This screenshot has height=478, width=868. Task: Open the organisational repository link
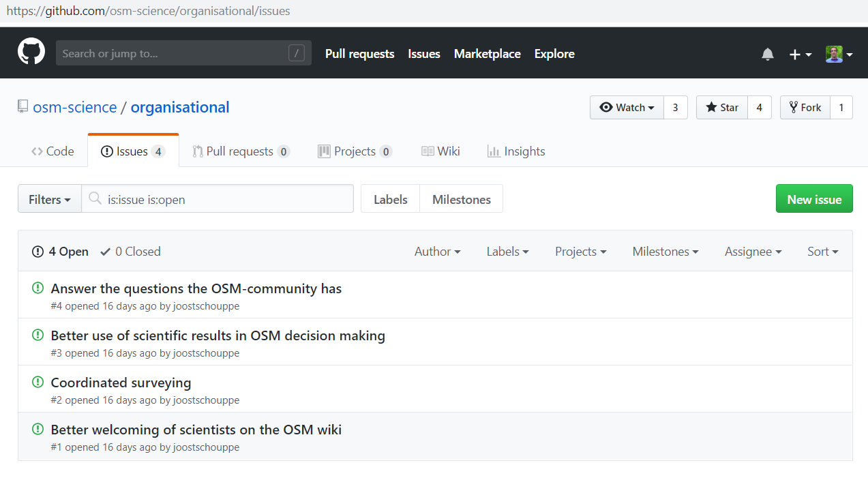click(x=180, y=107)
